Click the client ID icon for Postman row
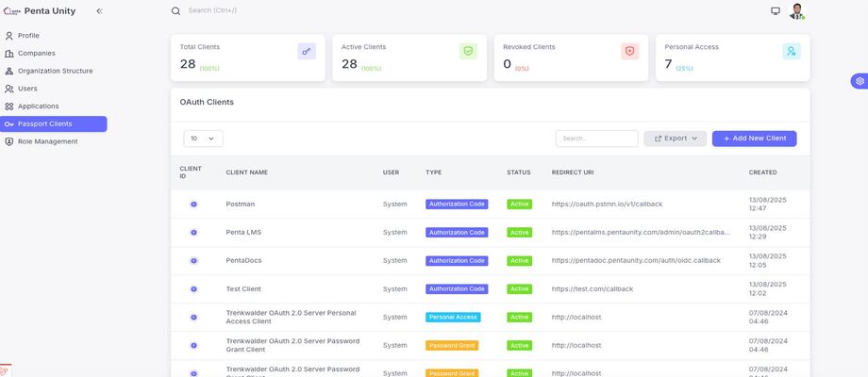Image resolution: width=868 pixels, height=377 pixels. (x=193, y=205)
